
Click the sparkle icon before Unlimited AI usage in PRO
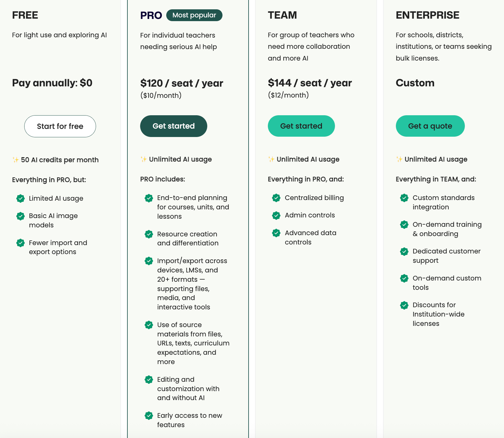[143, 159]
